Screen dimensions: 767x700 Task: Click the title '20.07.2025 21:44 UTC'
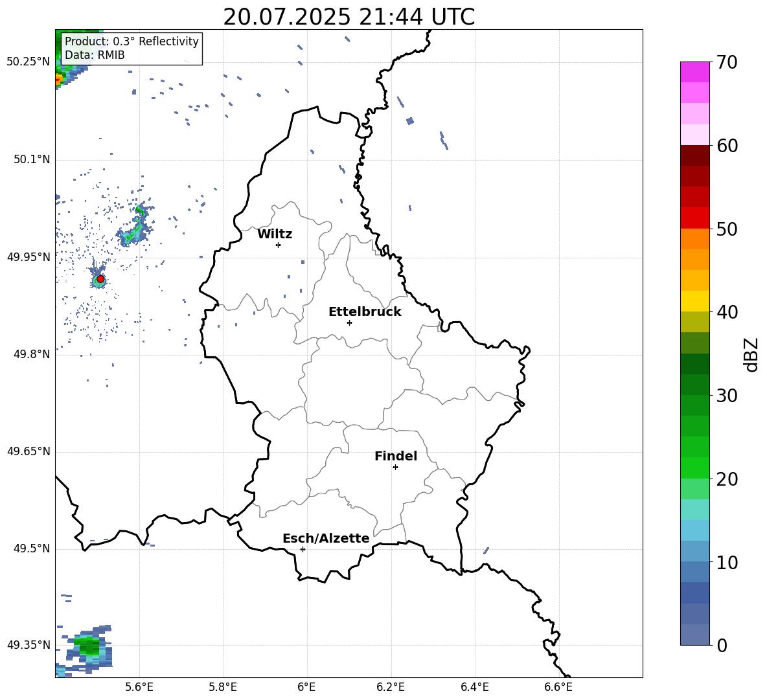pos(349,17)
